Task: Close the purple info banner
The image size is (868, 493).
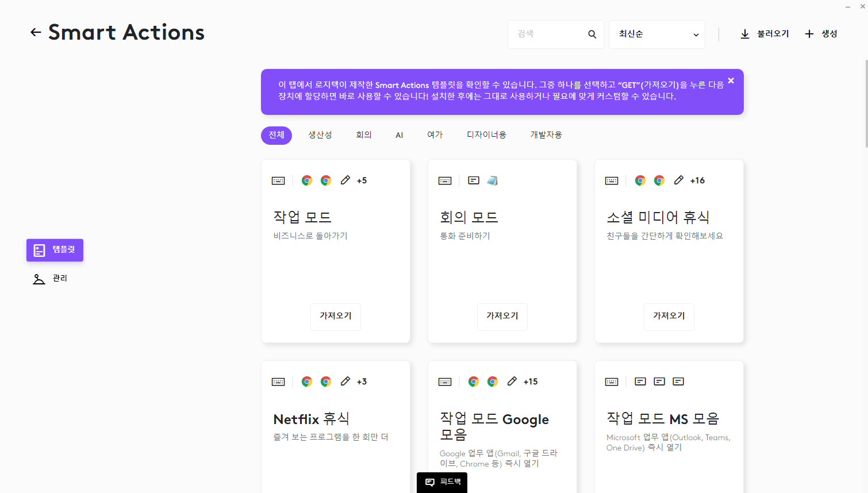Action: click(x=731, y=80)
